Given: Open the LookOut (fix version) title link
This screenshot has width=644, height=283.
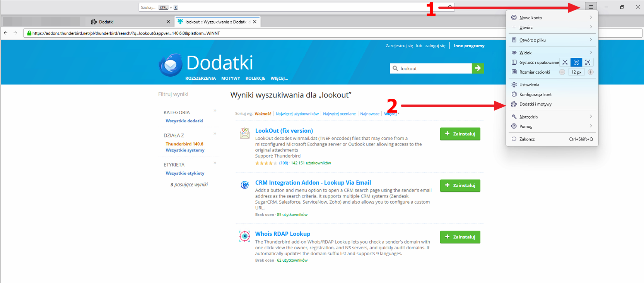Looking at the screenshot, I should [284, 131].
